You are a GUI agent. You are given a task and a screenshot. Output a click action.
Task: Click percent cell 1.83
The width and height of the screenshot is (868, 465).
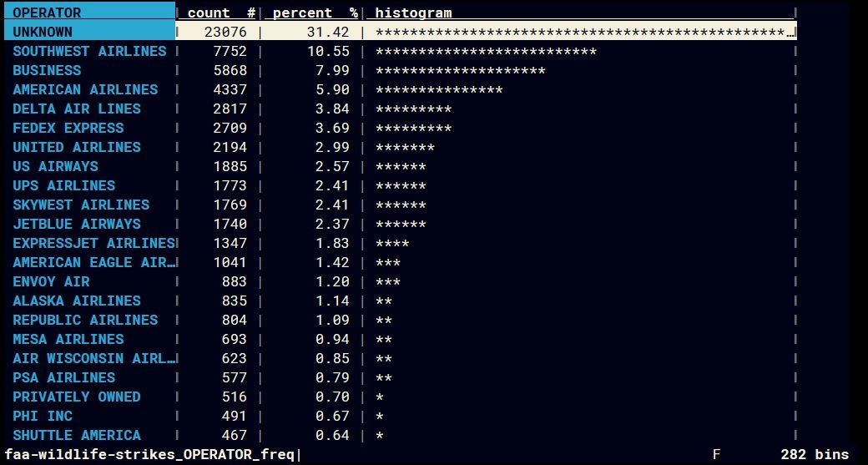(333, 243)
